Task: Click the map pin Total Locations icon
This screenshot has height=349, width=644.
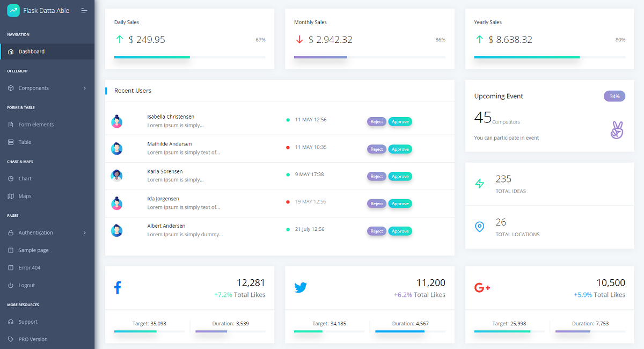Action: click(480, 227)
